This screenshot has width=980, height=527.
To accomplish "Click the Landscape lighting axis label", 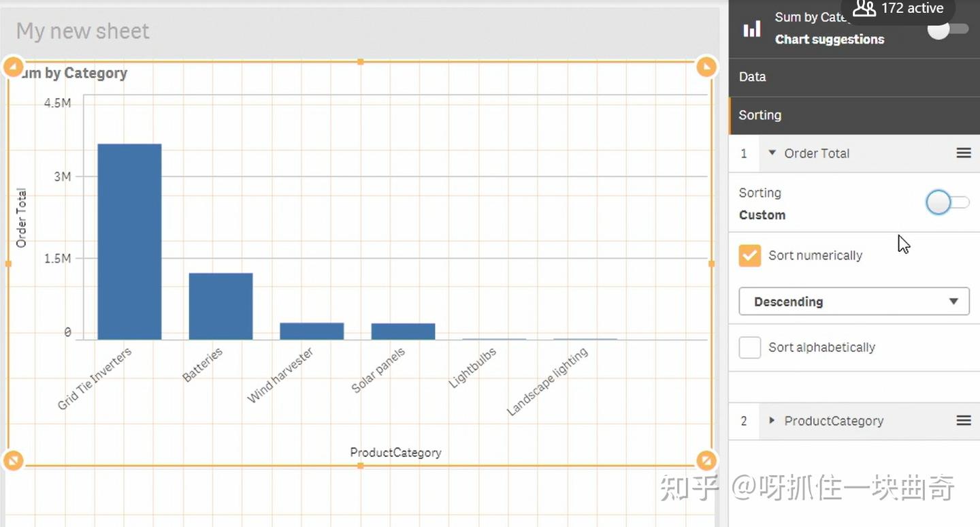I will click(547, 381).
